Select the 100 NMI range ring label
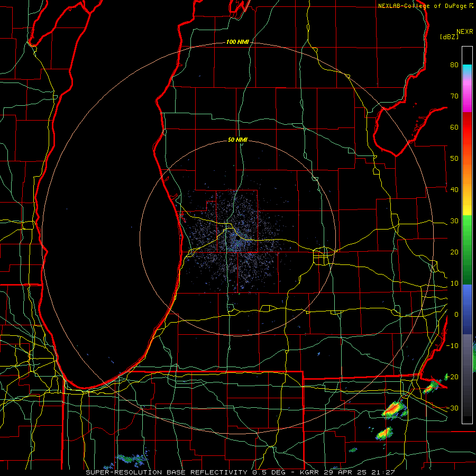The width and height of the screenshot is (476, 476). [x=237, y=42]
